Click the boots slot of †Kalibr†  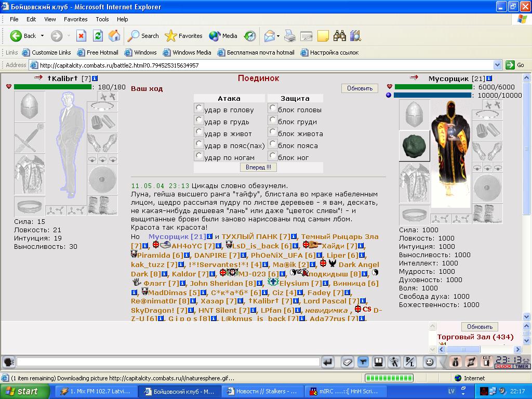102,205
